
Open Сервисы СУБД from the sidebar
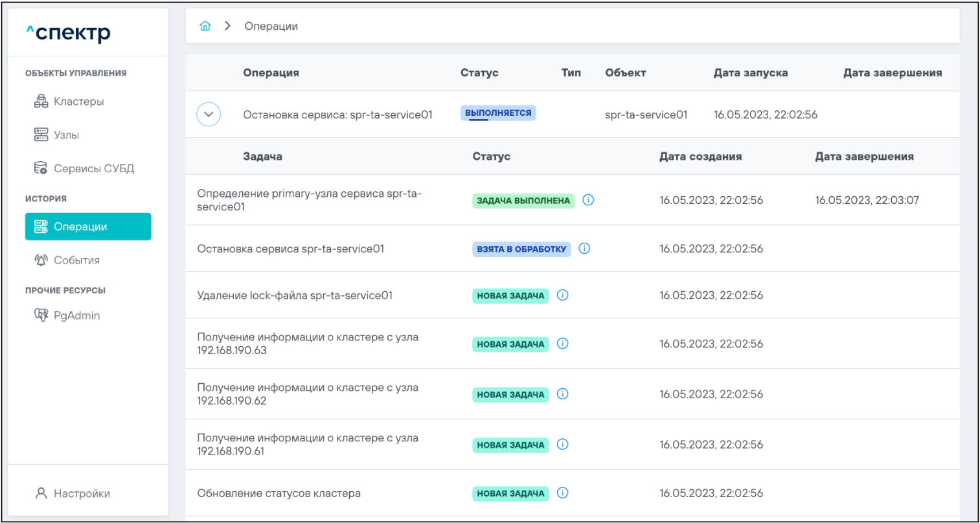(x=93, y=169)
